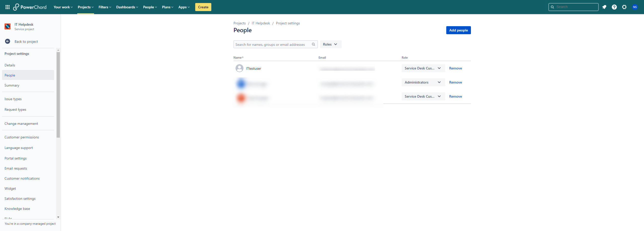644x231 pixels.
Task: Open Issue types settings
Action: point(28,99)
